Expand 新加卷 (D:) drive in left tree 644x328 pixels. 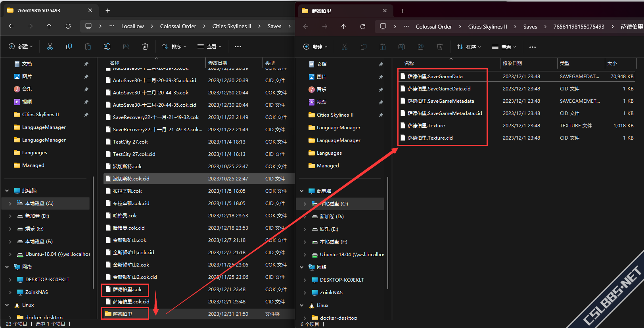(x=10, y=216)
